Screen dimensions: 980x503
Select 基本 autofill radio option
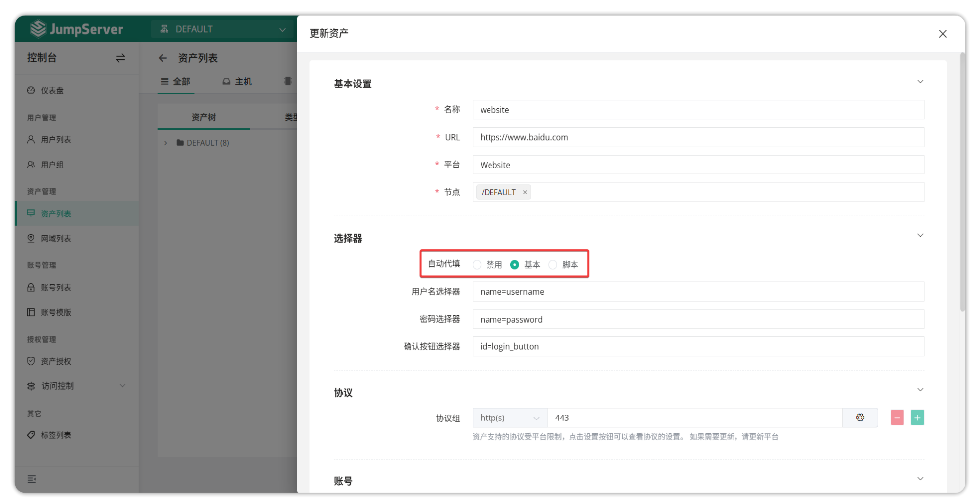(x=515, y=265)
